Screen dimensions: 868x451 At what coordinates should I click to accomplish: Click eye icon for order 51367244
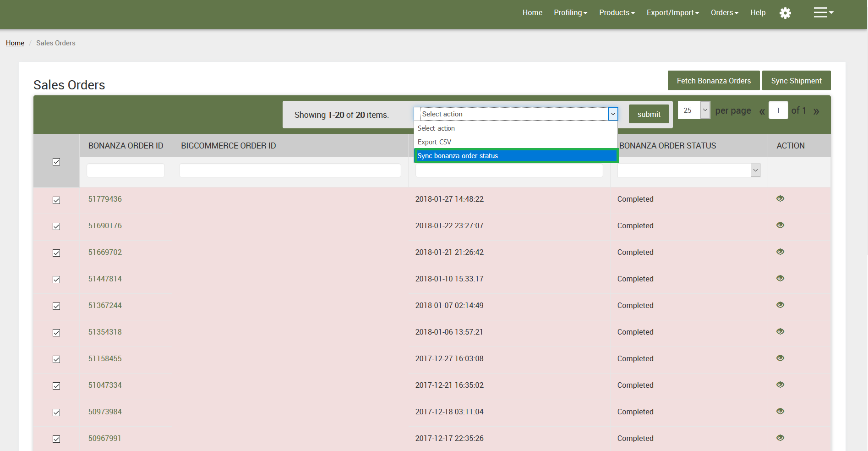click(x=780, y=305)
